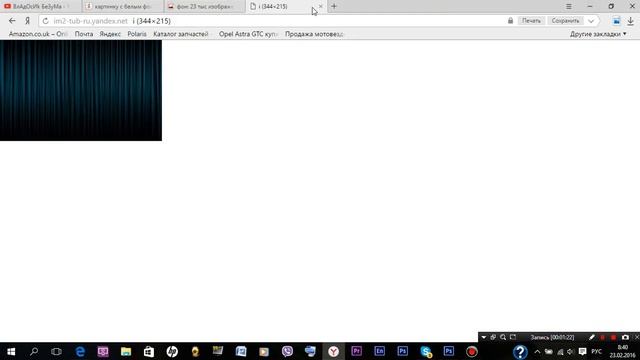Click the dark blue striped image
The width and height of the screenshot is (640, 360).
pyautogui.click(x=81, y=90)
